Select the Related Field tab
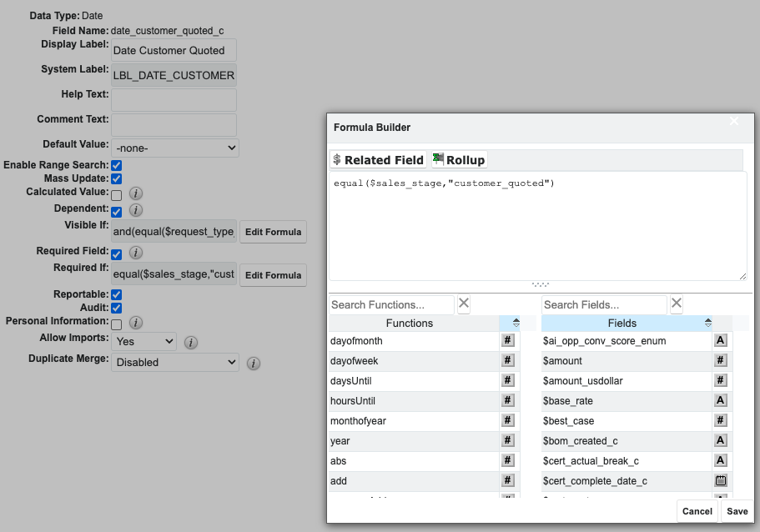The width and height of the screenshot is (760, 532). pyautogui.click(x=379, y=160)
